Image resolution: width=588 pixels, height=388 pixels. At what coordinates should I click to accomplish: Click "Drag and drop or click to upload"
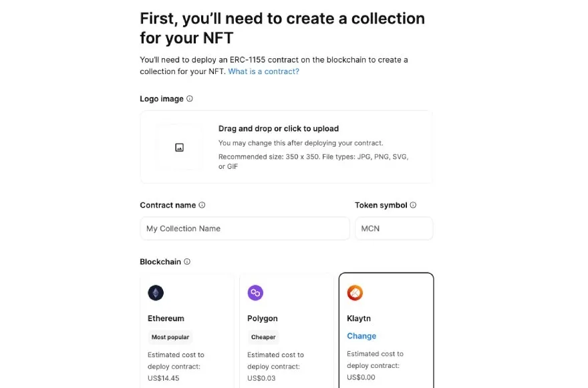point(279,129)
